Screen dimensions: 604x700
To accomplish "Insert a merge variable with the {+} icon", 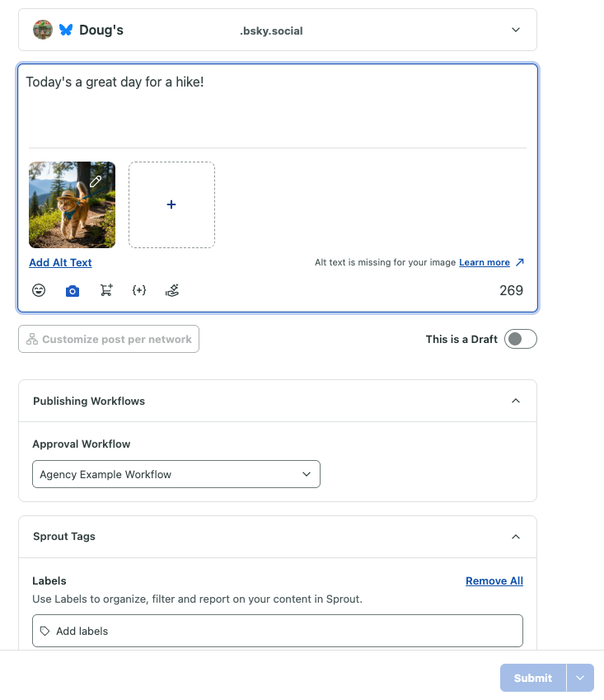I will 138,290.
